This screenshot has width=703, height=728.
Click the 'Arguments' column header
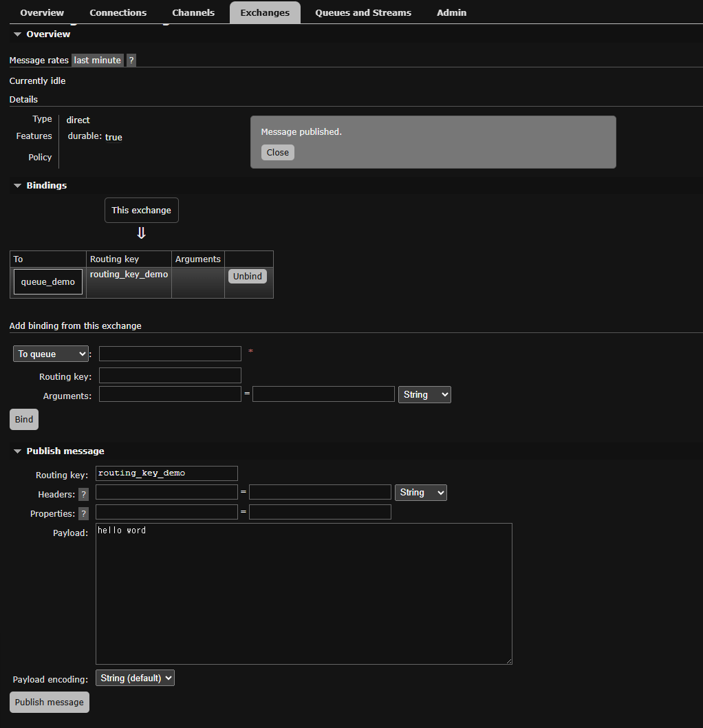pos(197,259)
